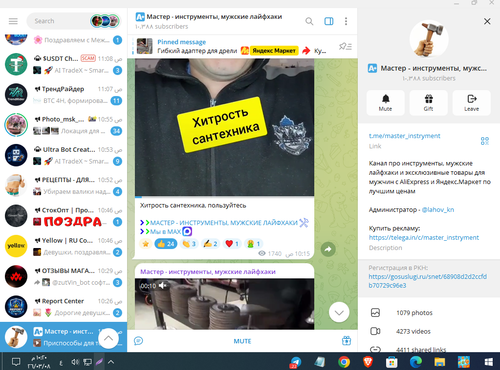500x370 pixels.
Task: Open the ТрендРайдер channel
Action: click(63, 95)
